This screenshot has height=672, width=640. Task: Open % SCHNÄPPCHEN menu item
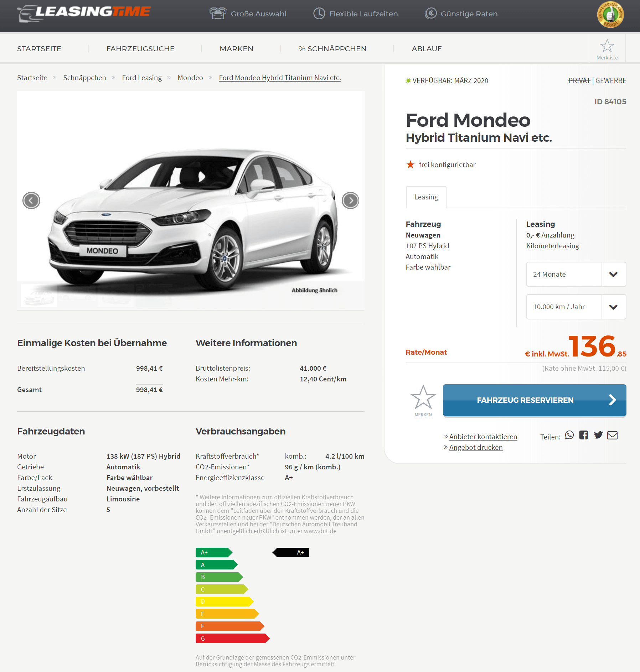(332, 49)
